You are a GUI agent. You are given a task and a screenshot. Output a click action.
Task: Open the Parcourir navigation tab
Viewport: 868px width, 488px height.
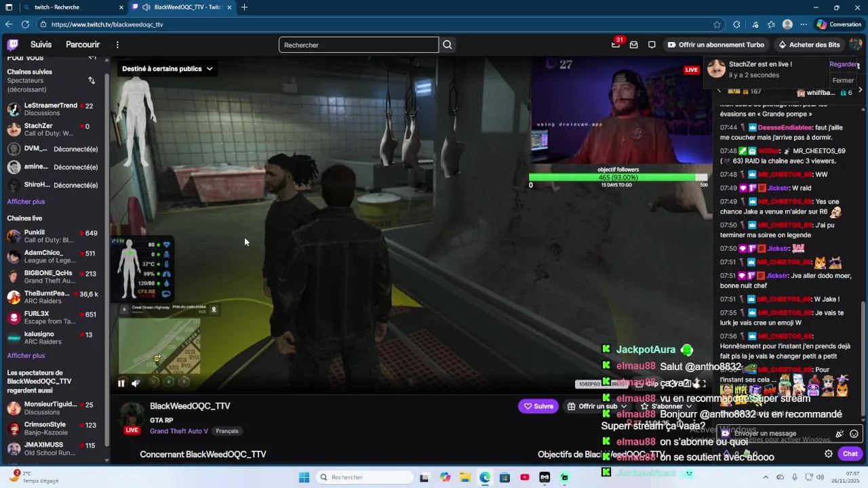(83, 45)
